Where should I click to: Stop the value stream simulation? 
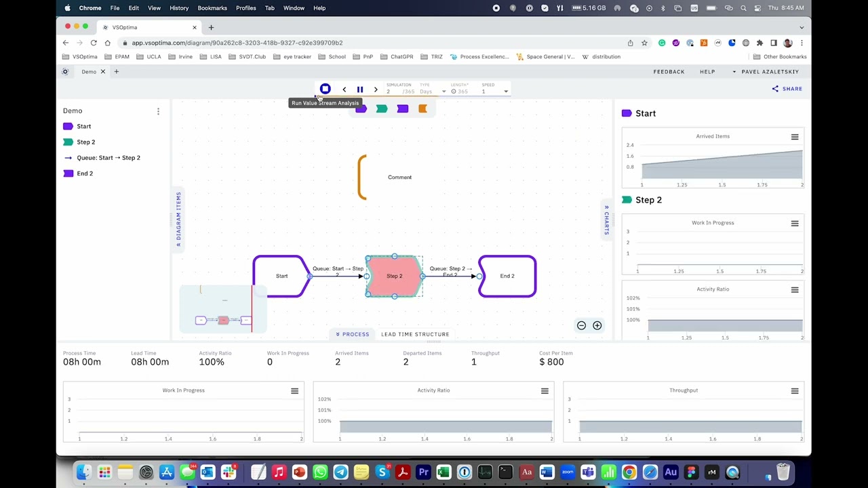(325, 89)
